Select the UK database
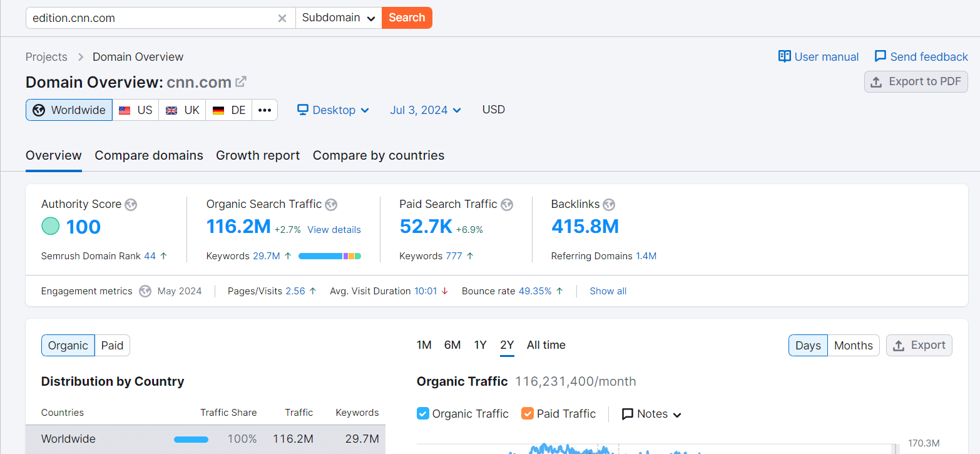The image size is (980, 454). (183, 110)
